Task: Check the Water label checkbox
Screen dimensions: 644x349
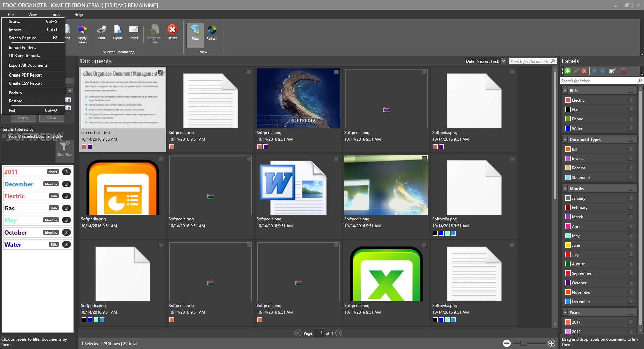Action: coord(631,128)
